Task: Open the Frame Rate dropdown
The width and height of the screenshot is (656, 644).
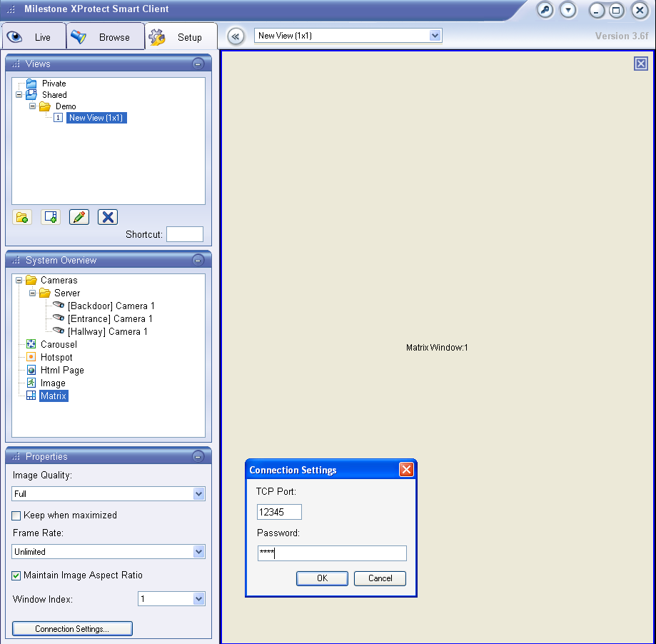Action: point(198,551)
